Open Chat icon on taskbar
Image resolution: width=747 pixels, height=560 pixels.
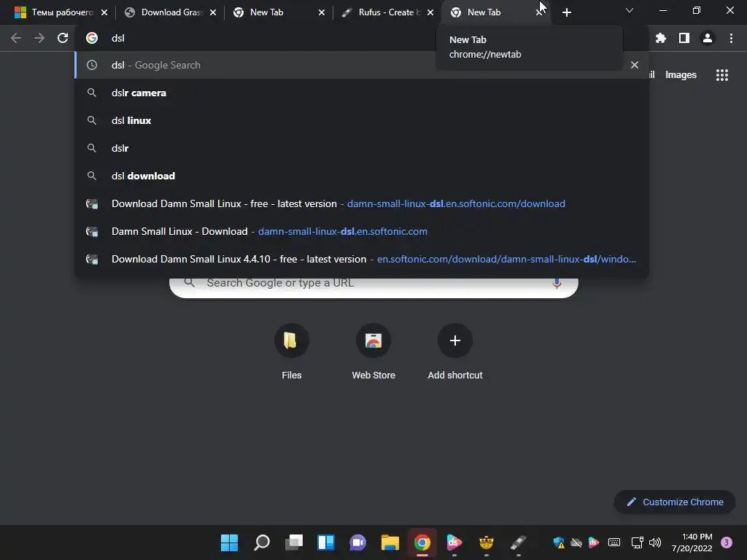[x=357, y=542]
